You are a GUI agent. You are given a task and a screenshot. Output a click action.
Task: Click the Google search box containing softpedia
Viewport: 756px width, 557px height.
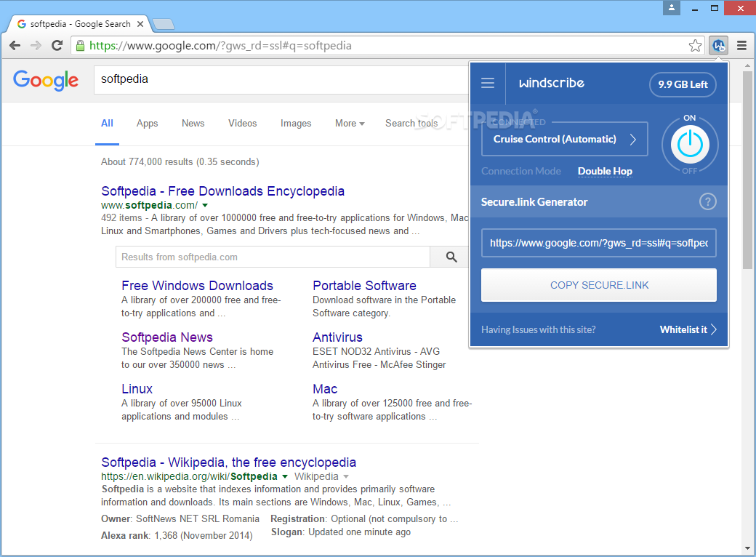282,80
